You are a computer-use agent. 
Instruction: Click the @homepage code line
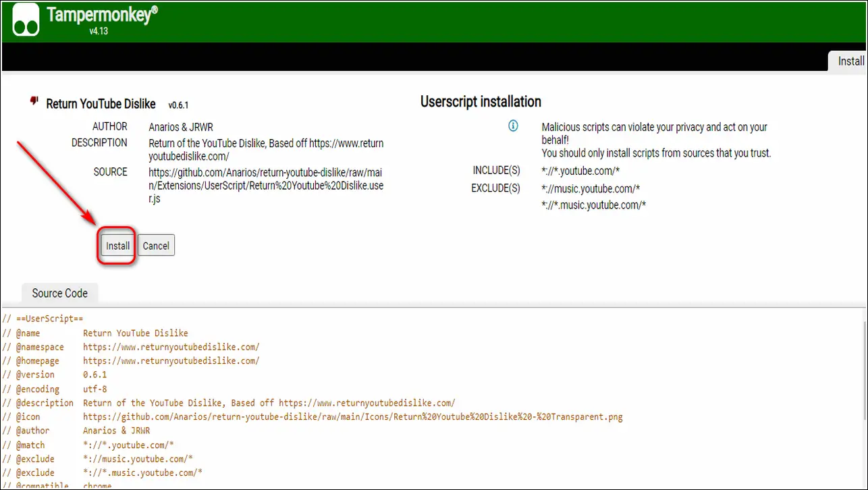click(x=131, y=361)
